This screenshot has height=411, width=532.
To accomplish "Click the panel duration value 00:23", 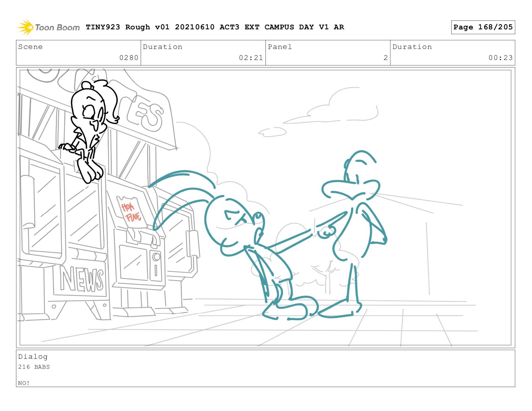I will pos(501,58).
